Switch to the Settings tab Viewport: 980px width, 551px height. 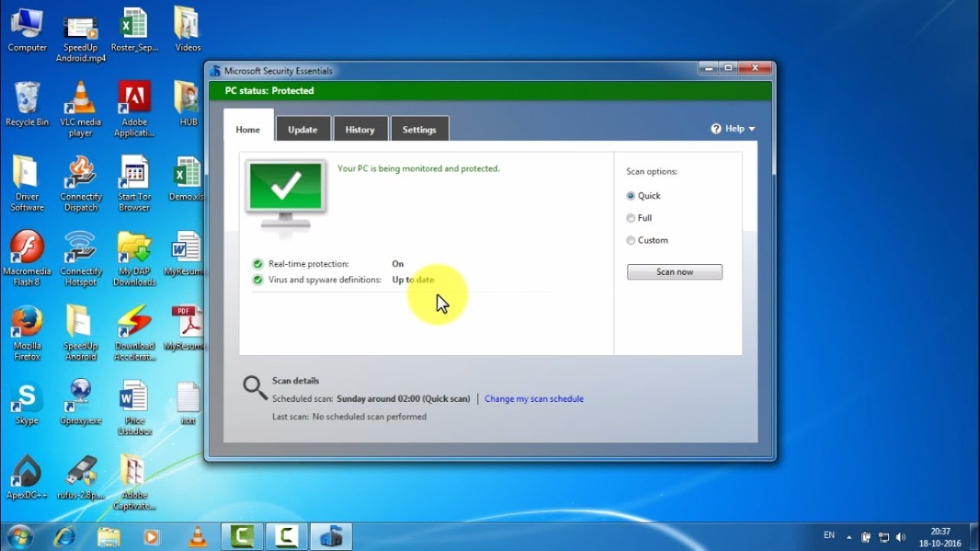click(420, 129)
